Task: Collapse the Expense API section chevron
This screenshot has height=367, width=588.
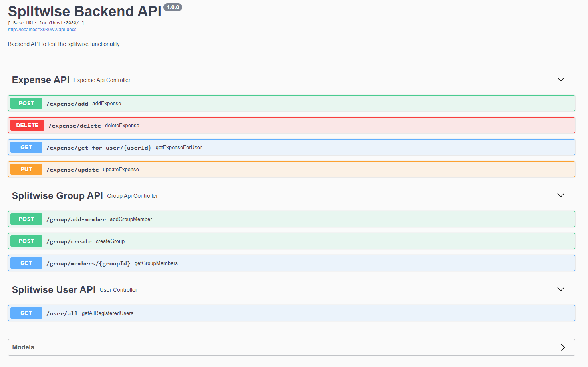Action: point(561,80)
